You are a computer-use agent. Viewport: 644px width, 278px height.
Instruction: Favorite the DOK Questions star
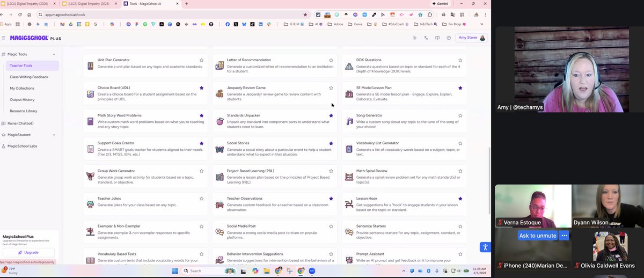460,60
